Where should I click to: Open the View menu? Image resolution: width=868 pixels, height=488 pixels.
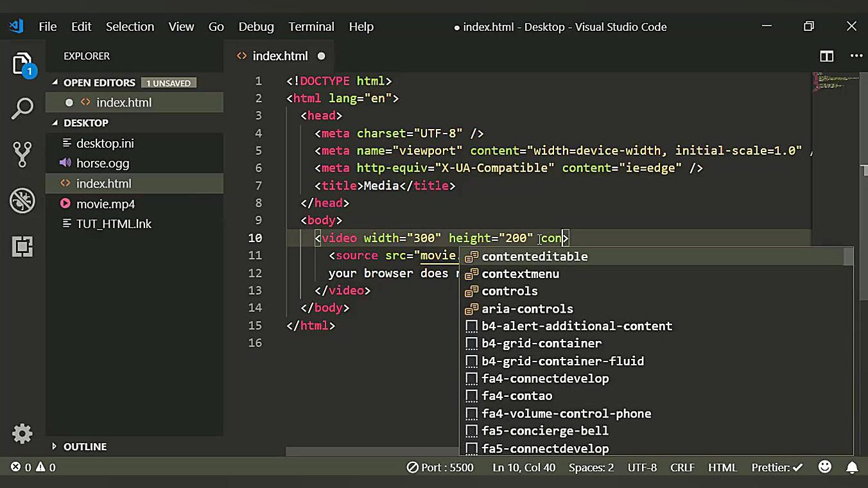pyautogui.click(x=181, y=26)
